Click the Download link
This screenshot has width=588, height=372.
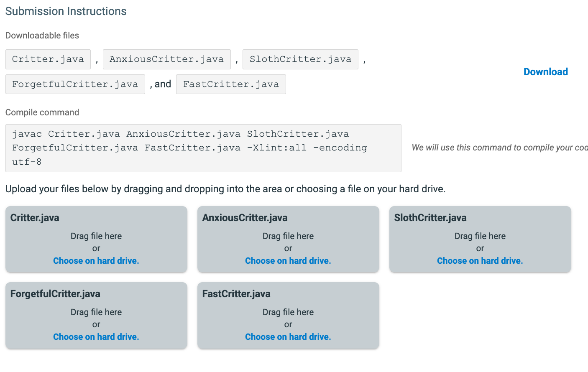pyautogui.click(x=545, y=72)
